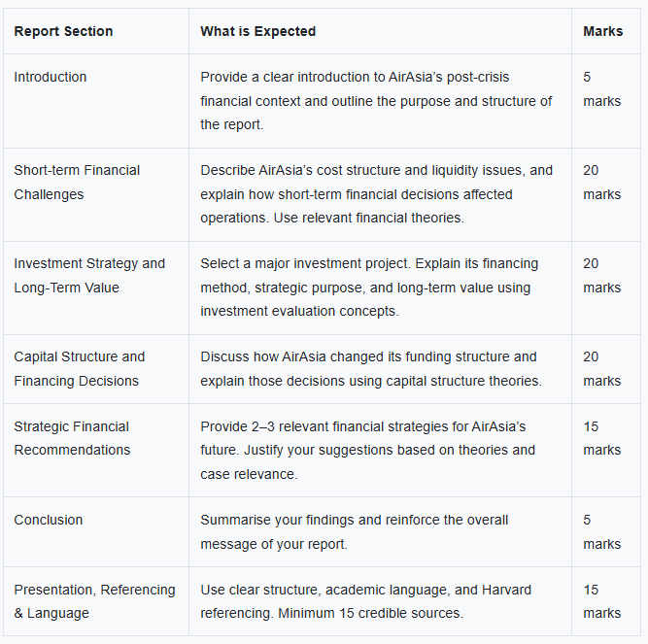Select the "Introduction" section cell
Viewport: 648px width, 644px height.
[x=51, y=77]
